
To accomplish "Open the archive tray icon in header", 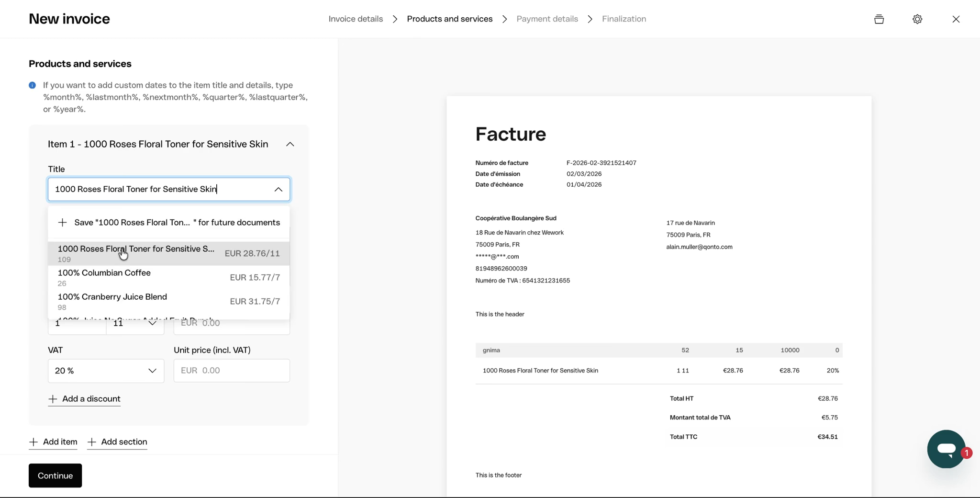I will [x=879, y=19].
